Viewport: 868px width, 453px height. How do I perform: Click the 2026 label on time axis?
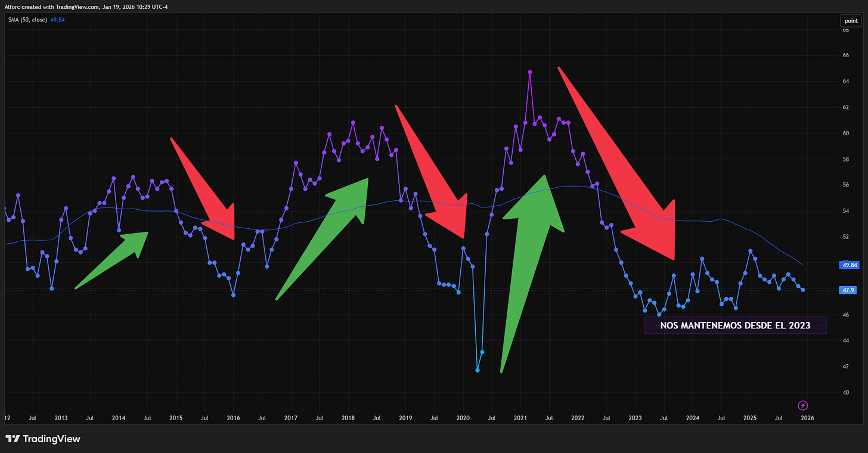point(807,418)
